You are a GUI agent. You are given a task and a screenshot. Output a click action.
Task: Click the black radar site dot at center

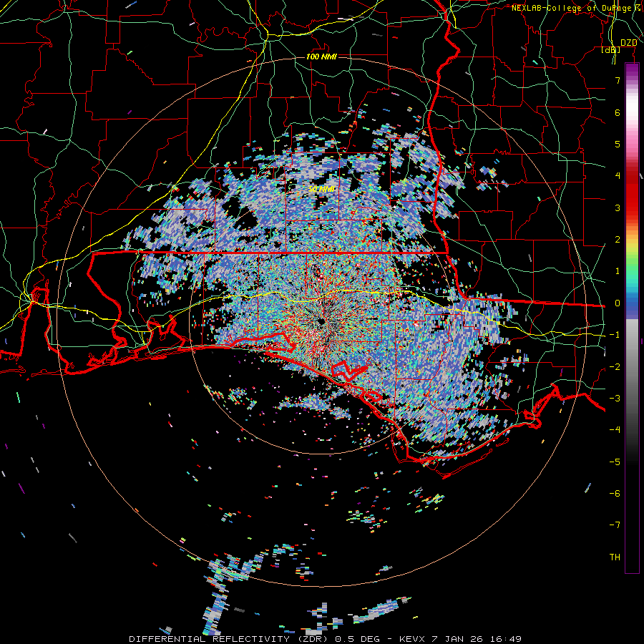[x=321, y=321]
